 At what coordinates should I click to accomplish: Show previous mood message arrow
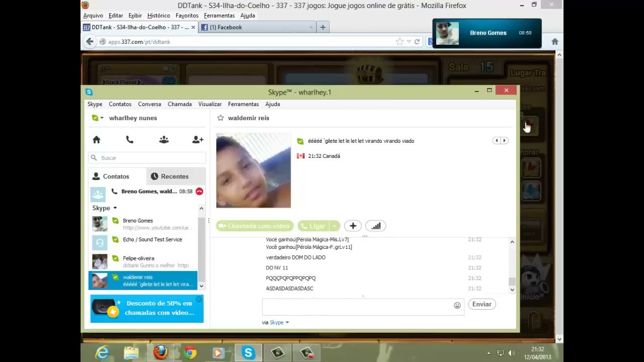[x=497, y=141]
